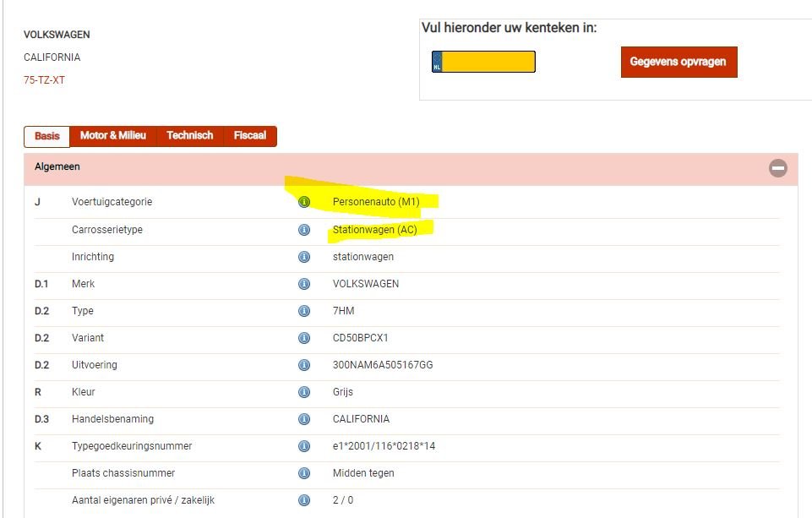Collapse the Algemeen section with minus button
This screenshot has height=518, width=812.
pyautogui.click(x=777, y=168)
